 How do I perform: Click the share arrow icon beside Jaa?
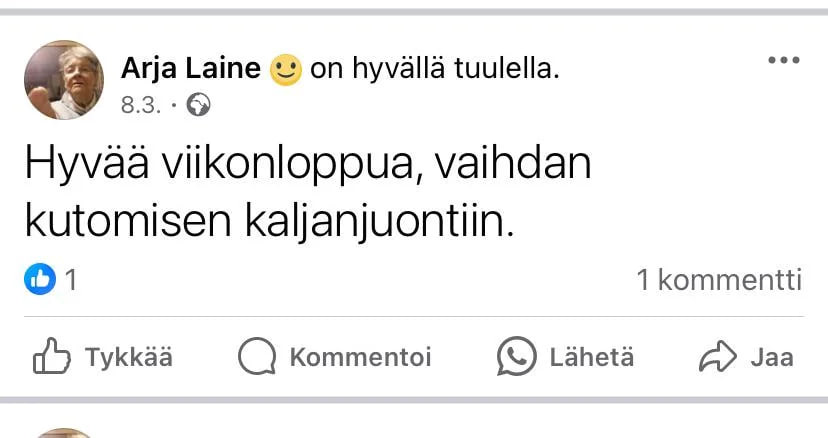[x=717, y=357]
